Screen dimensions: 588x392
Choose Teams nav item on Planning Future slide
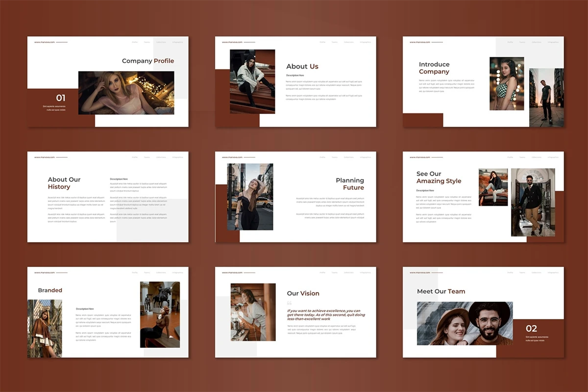click(x=335, y=157)
